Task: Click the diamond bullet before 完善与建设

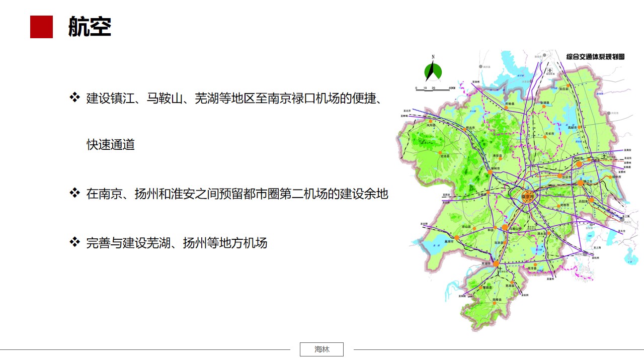Action: tap(74, 242)
